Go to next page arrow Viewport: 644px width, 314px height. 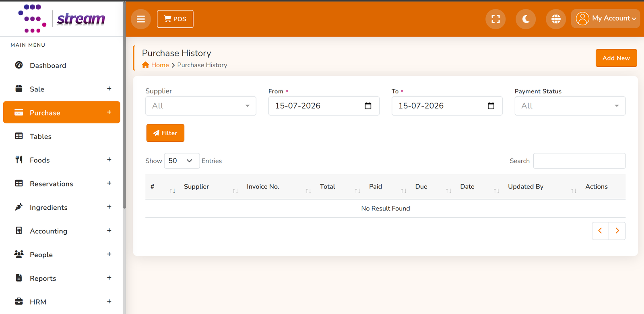tap(617, 231)
